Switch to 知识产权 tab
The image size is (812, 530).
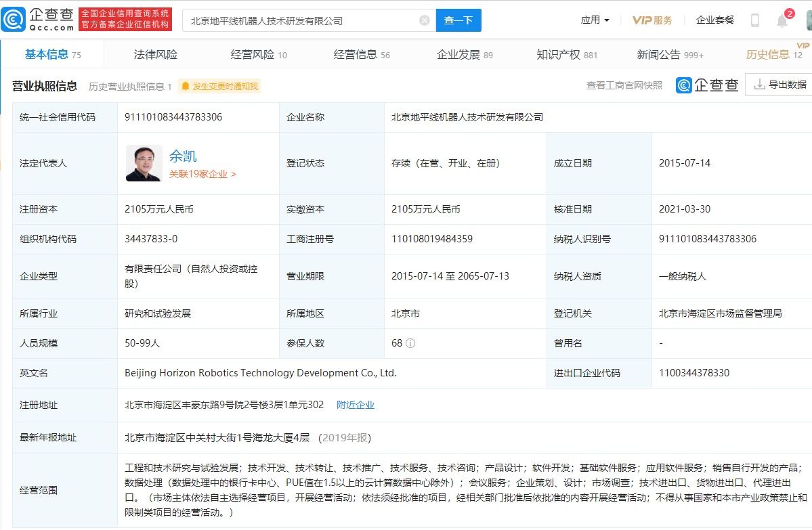coord(567,54)
